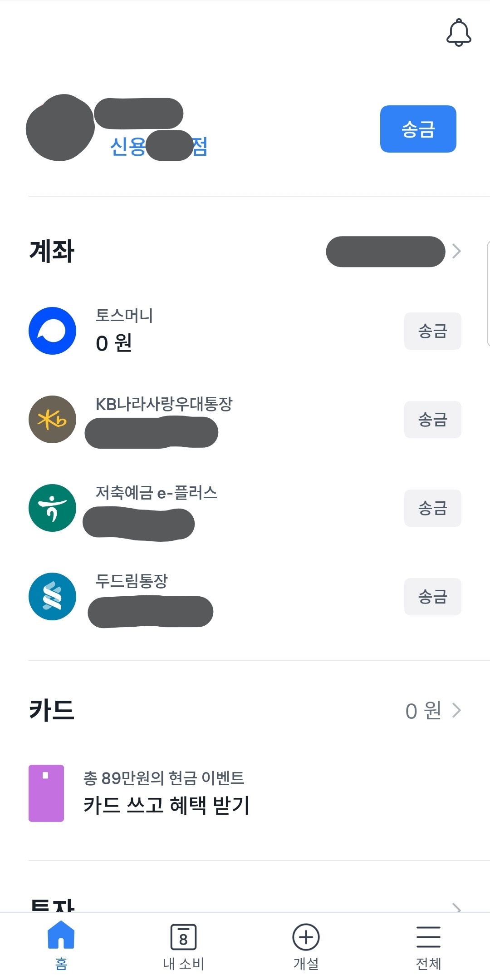Expand the 카드 section chevron
The width and height of the screenshot is (490, 980).
[x=456, y=710]
